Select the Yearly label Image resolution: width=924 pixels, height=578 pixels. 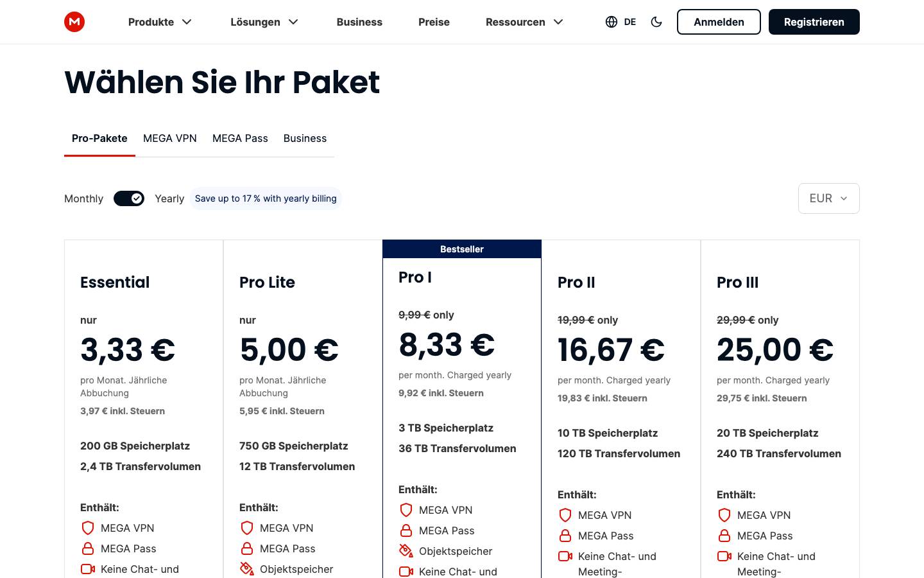click(169, 198)
